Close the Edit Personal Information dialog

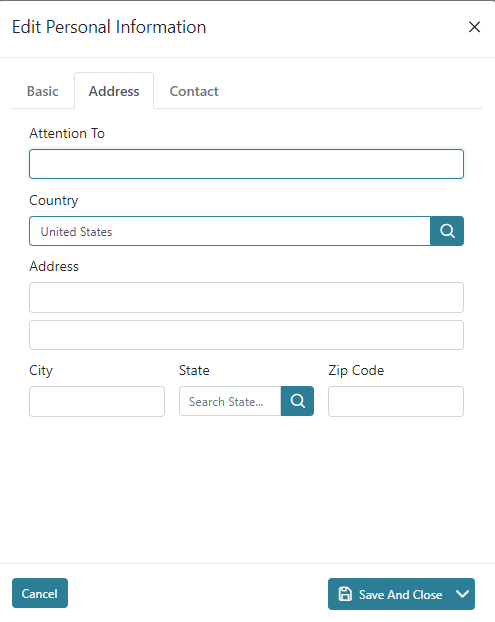pyautogui.click(x=474, y=27)
